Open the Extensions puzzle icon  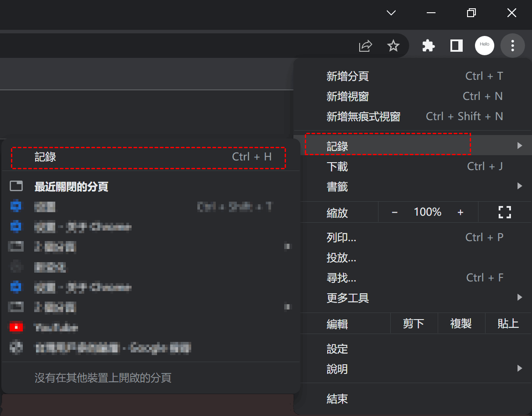tap(428, 46)
